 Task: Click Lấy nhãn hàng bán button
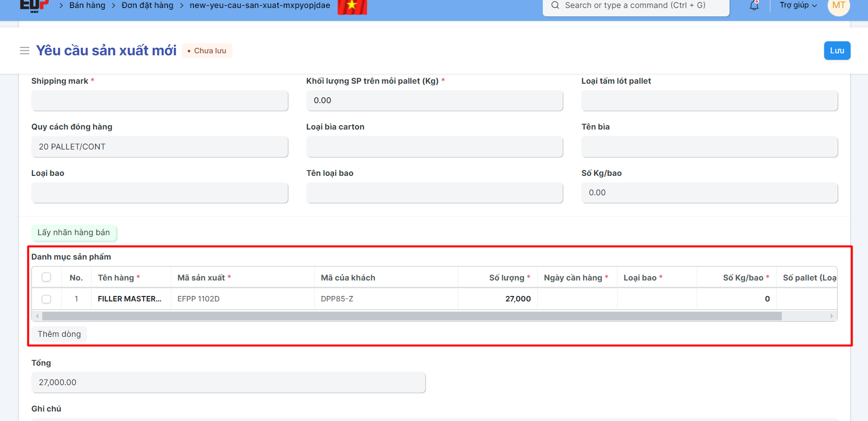pos(74,233)
